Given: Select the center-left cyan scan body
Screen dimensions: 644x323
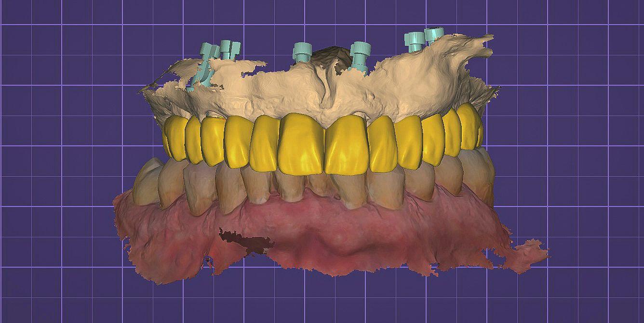Looking at the screenshot, I should [302, 52].
